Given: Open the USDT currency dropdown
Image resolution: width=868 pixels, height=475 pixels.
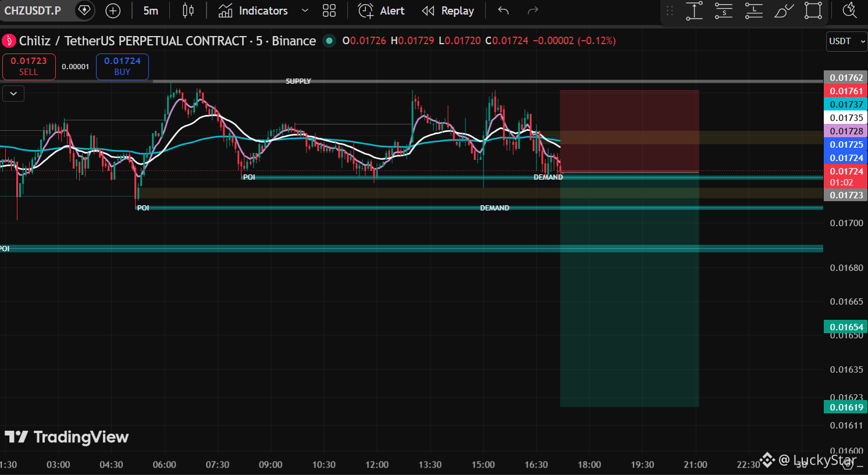Looking at the screenshot, I should click(846, 41).
